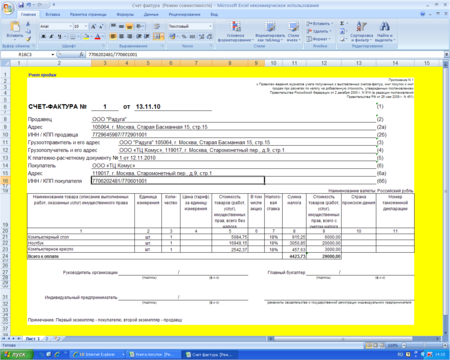Open Sort and Filter menu
The image size is (450, 360).
pos(362,31)
